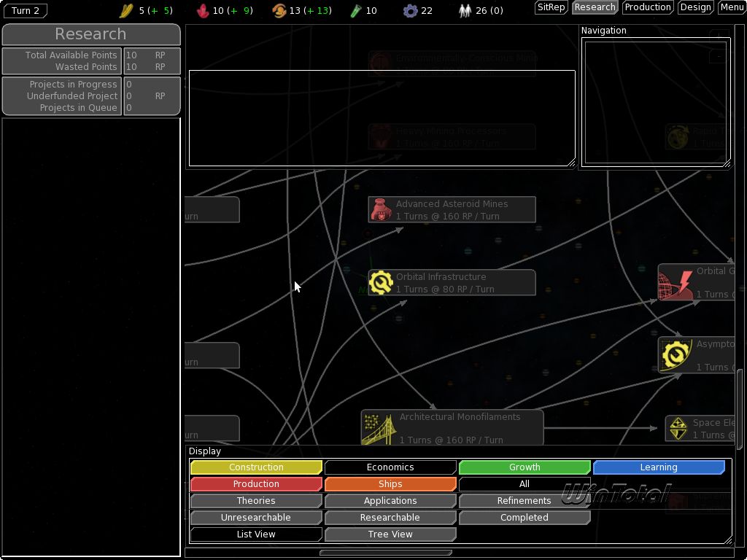This screenshot has width=747, height=560.
Task: Click the horizontal scrollbar of tech tree
Action: (x=386, y=553)
